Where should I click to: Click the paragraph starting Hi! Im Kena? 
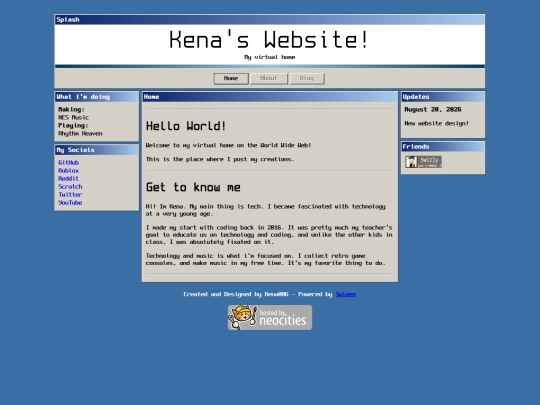coord(266,210)
